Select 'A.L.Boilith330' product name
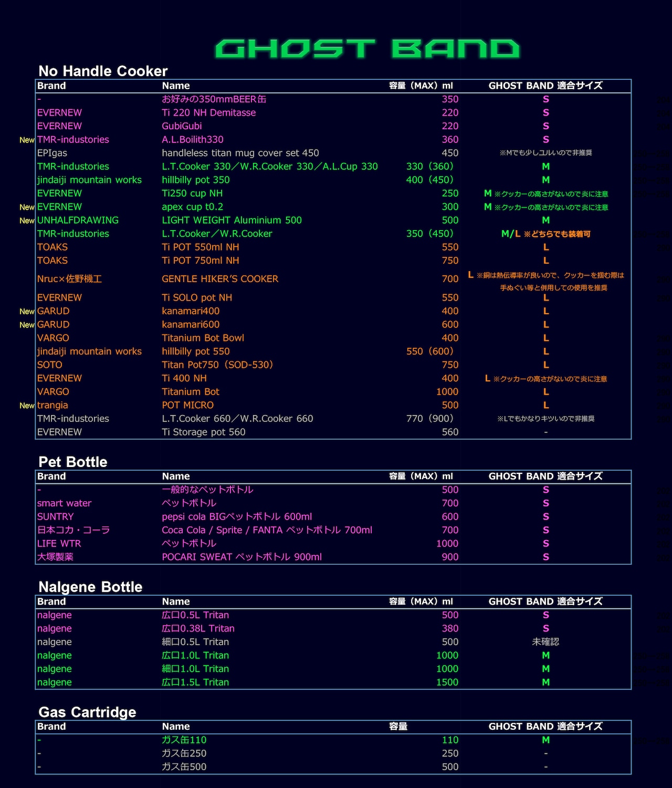Screen dimensions: 672x788 coord(193,140)
